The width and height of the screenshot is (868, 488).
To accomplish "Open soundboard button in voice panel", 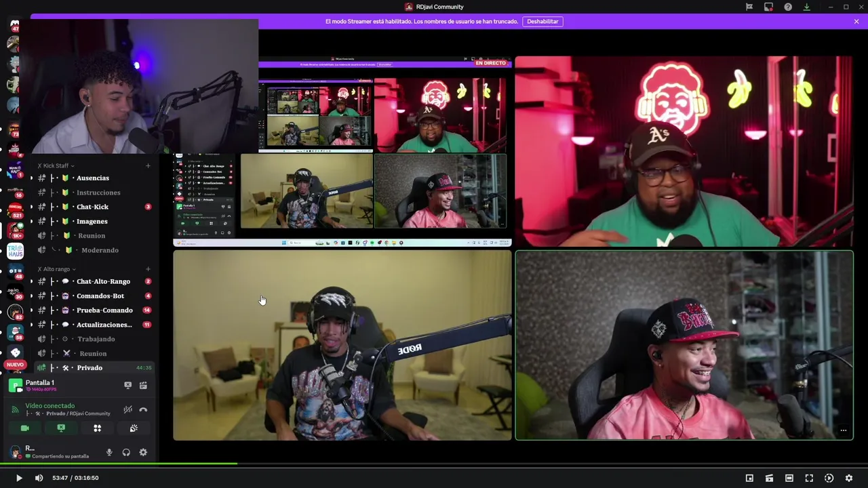I will tap(134, 428).
